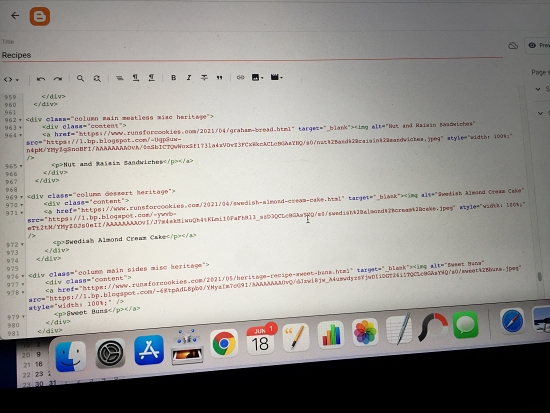Collapse code fold at line 962
550x413 pixels.
(20, 120)
